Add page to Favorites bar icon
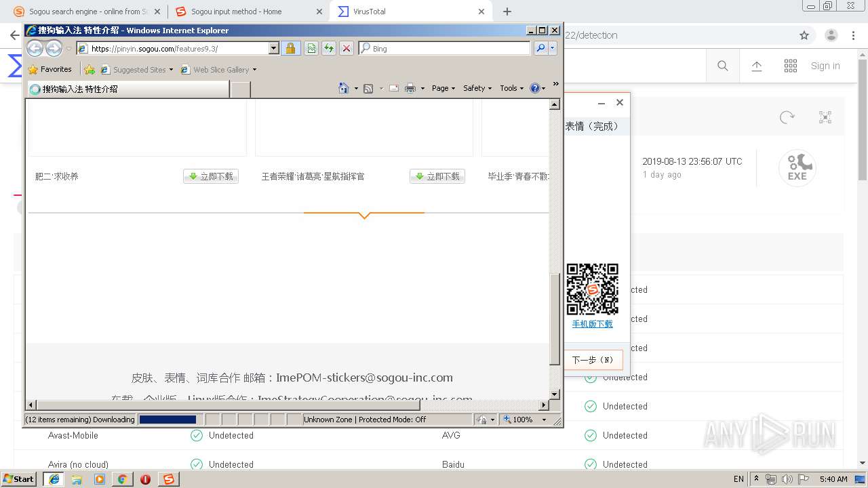The height and width of the screenshot is (488, 868). tap(90, 69)
